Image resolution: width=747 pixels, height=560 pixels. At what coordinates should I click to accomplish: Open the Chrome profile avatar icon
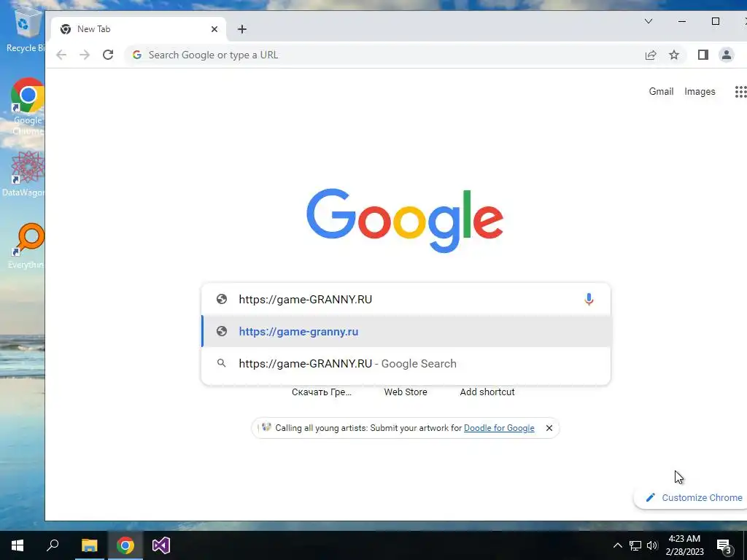[x=727, y=55]
